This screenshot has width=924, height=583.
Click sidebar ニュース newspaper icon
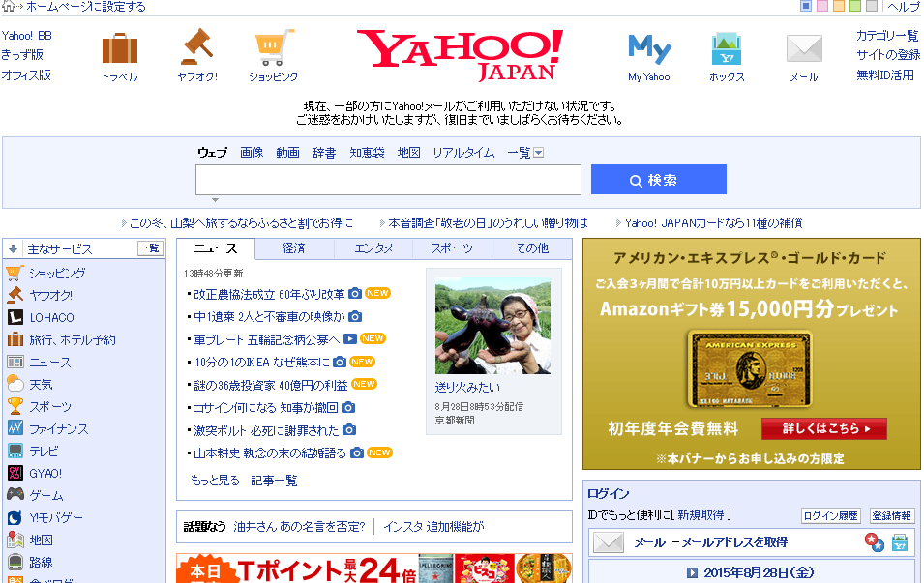pyautogui.click(x=15, y=362)
